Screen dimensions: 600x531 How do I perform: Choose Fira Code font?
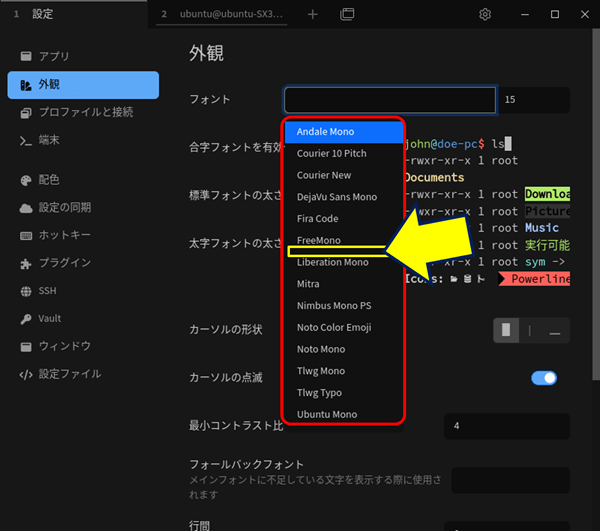pyautogui.click(x=344, y=219)
